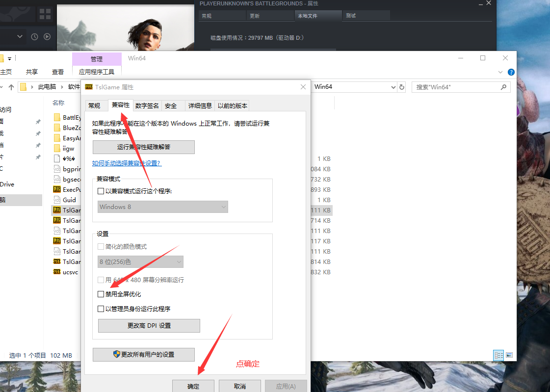Click the 名称 column header

click(x=58, y=103)
